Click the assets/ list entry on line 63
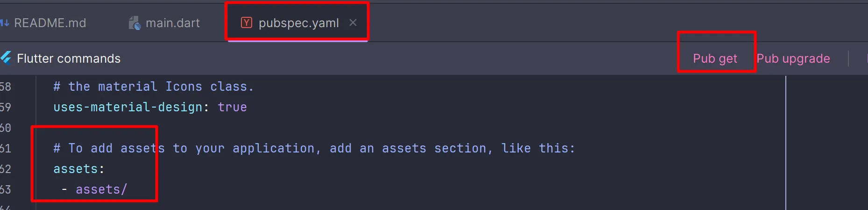This screenshot has width=868, height=210. 101,189
